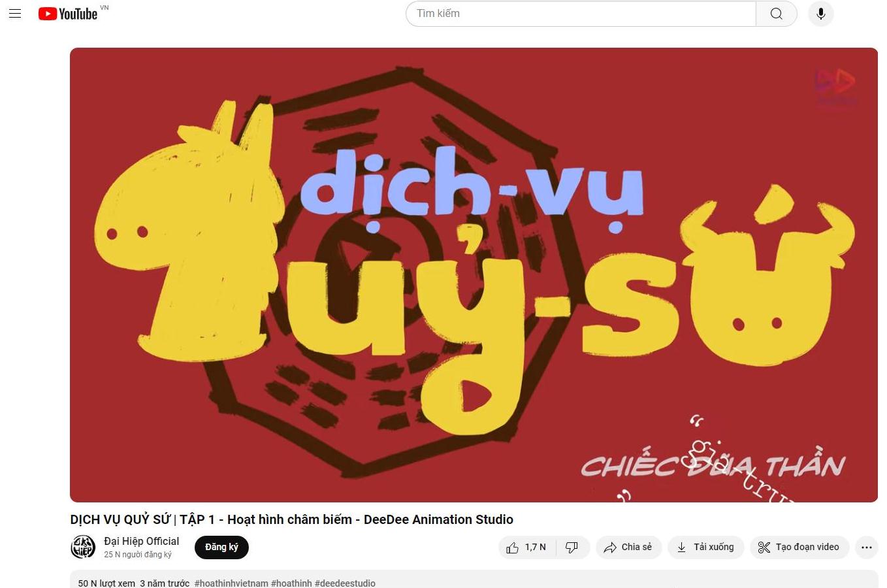Open more actions three-dot menu

pos(866,547)
